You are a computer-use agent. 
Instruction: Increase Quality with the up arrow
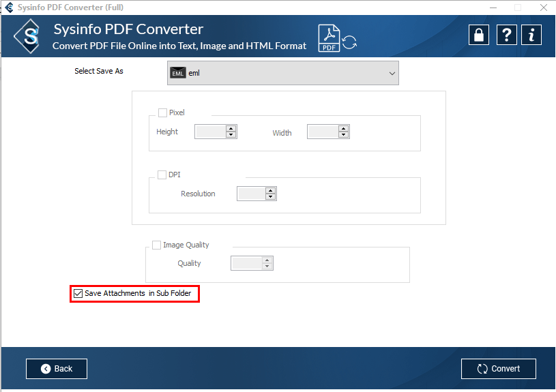coord(267,260)
